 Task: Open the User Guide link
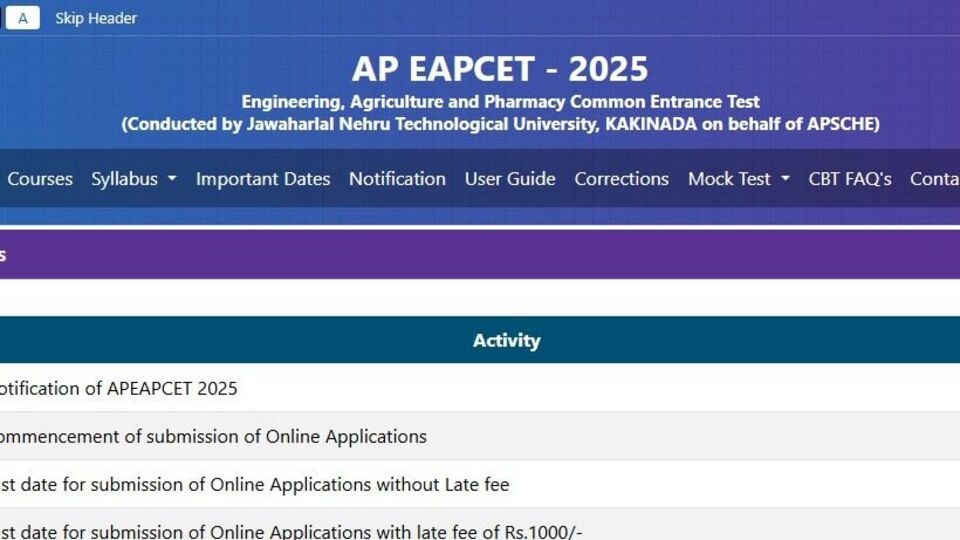[x=510, y=179]
